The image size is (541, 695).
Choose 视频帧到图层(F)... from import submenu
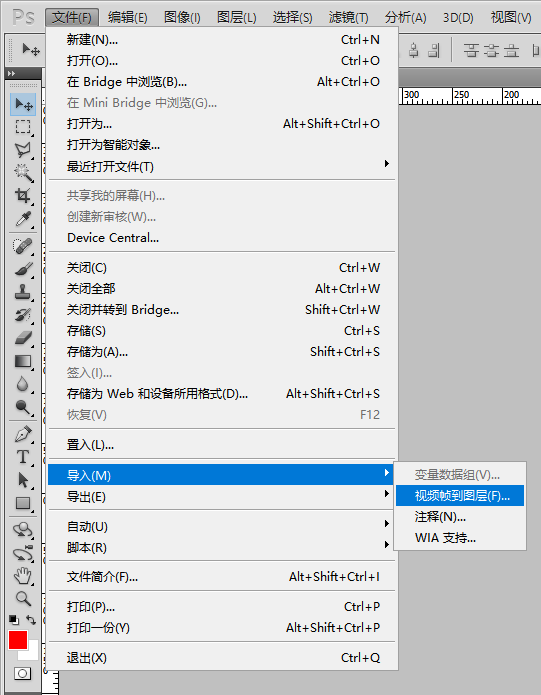460,496
